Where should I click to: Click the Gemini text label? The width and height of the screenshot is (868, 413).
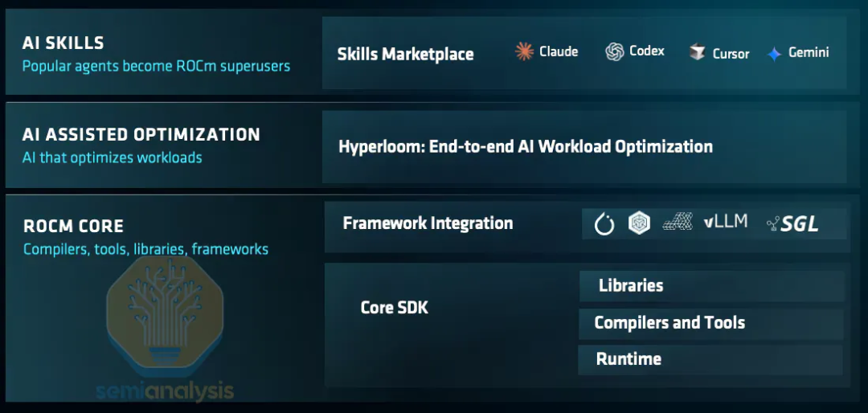click(809, 52)
